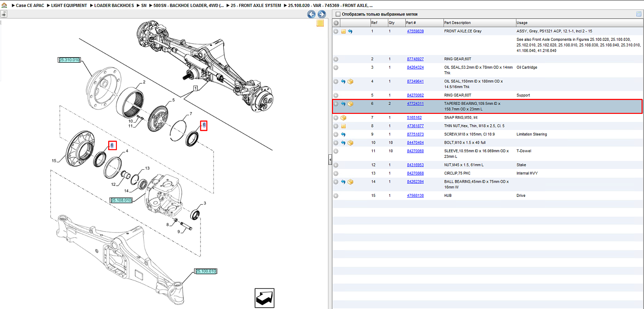
Task: Open the table options icon at top right
Action: (x=639, y=14)
